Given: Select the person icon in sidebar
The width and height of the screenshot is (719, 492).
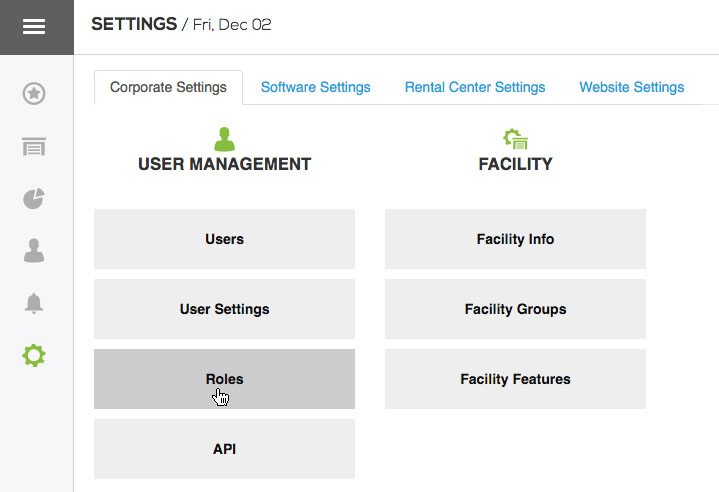Looking at the screenshot, I should (x=34, y=251).
